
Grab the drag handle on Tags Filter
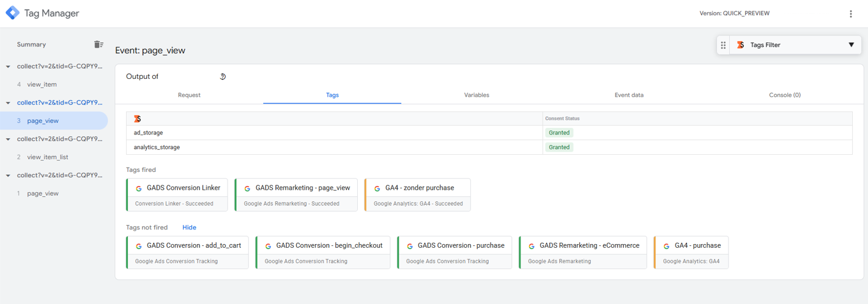(723, 45)
